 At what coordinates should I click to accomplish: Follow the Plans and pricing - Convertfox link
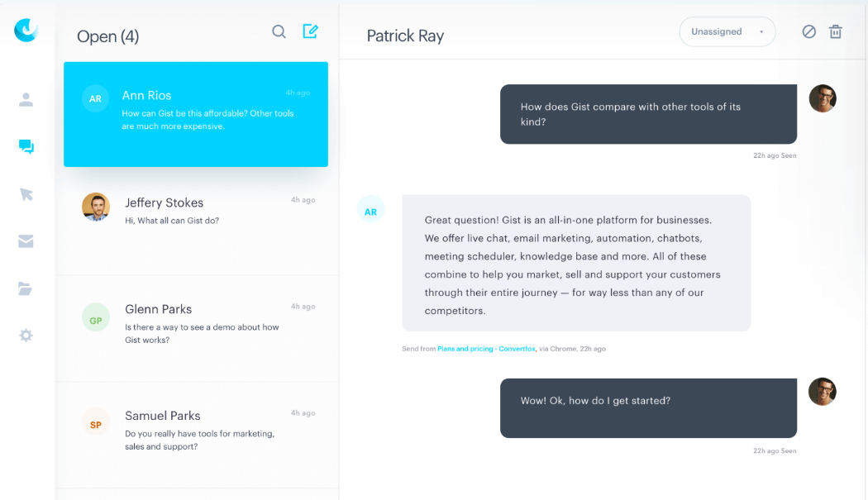487,349
